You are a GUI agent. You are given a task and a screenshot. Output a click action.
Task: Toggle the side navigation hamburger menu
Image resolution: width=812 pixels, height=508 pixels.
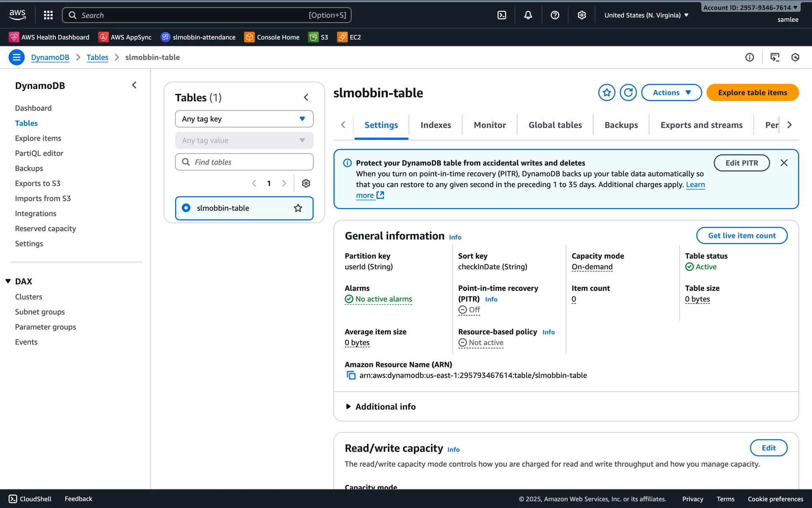click(x=16, y=57)
